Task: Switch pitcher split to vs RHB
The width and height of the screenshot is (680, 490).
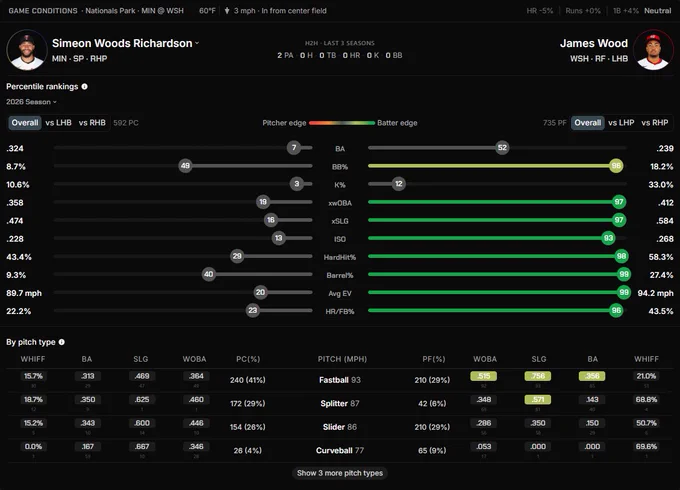Action: coord(92,123)
